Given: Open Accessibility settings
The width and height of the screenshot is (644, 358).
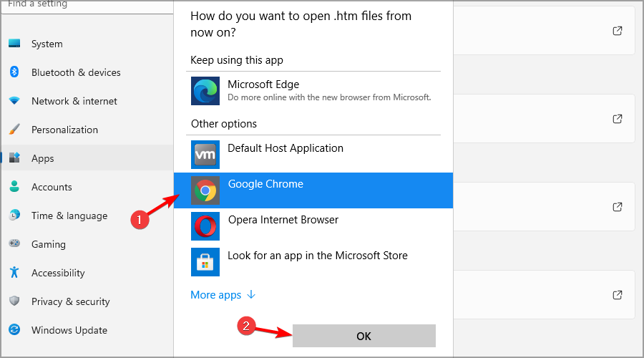Looking at the screenshot, I should (87, 273).
